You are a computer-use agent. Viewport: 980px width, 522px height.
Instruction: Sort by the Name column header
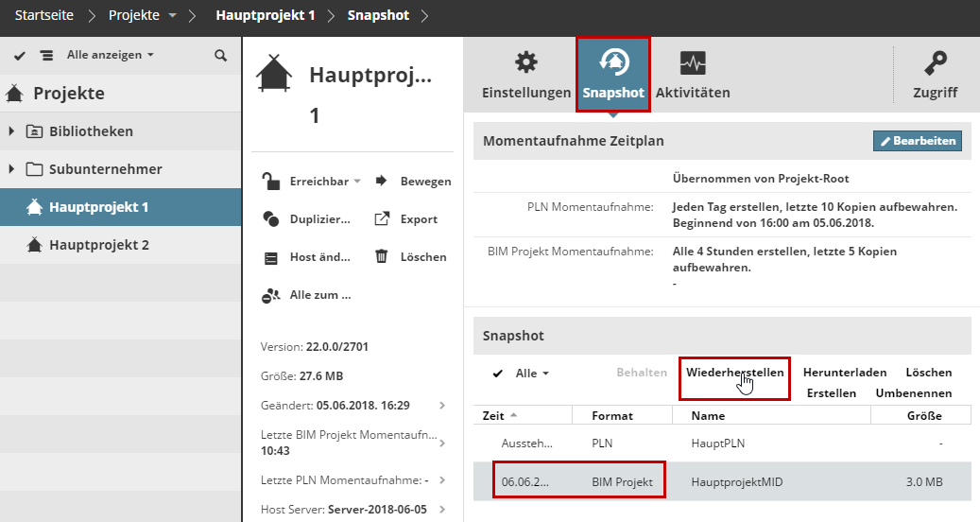(771, 416)
